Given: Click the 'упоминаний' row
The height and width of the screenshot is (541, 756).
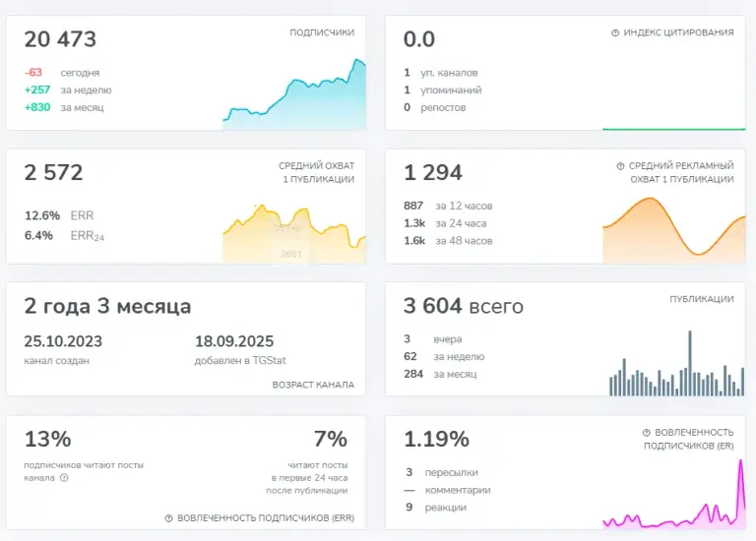Looking at the screenshot, I should coord(443,90).
